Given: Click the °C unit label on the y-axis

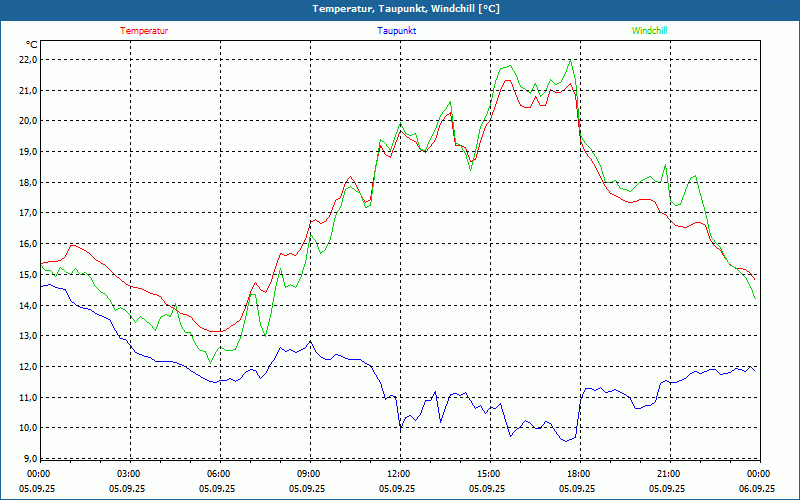Looking at the screenshot, I should (32, 44).
